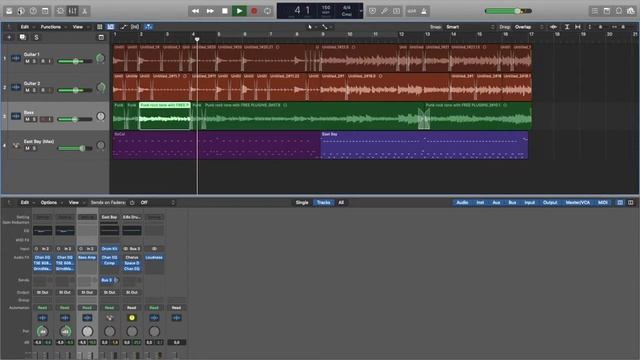Switch mixer to Single view

tap(302, 202)
